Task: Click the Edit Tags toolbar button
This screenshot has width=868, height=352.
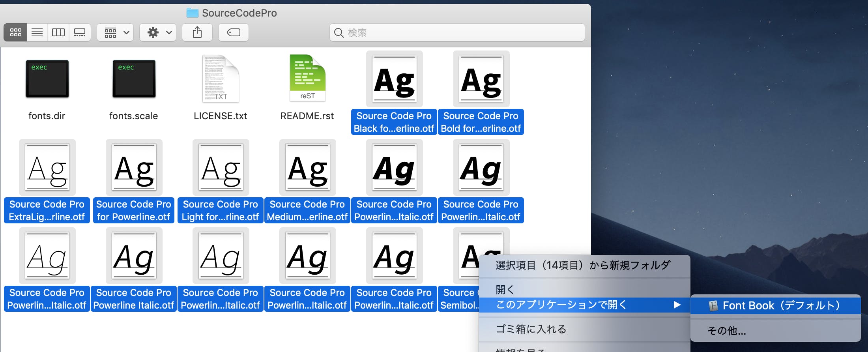Action: point(234,32)
